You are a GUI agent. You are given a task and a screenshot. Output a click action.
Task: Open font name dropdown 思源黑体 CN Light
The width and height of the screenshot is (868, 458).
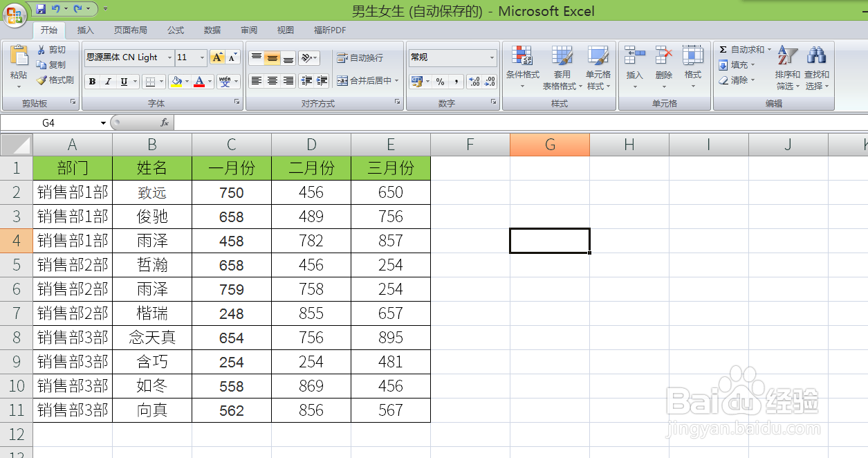[169, 57]
